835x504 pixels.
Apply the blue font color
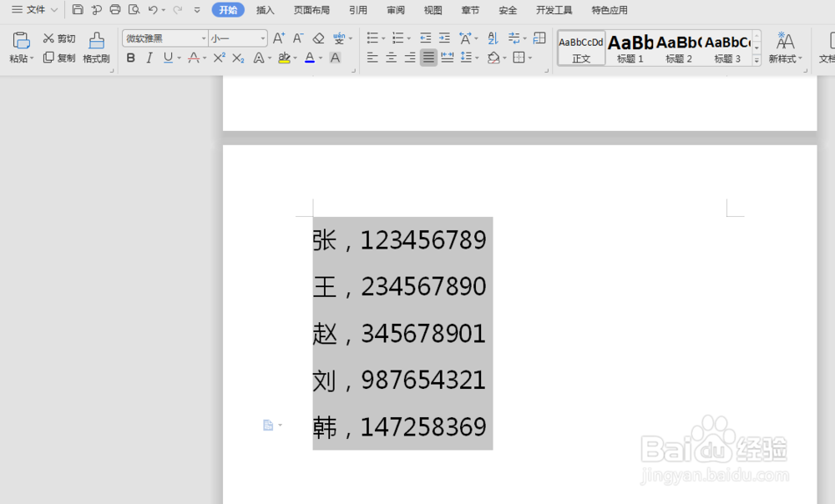click(x=310, y=58)
